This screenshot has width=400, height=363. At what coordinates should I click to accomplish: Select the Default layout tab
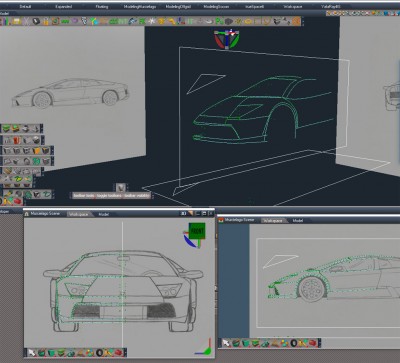[x=25, y=7]
